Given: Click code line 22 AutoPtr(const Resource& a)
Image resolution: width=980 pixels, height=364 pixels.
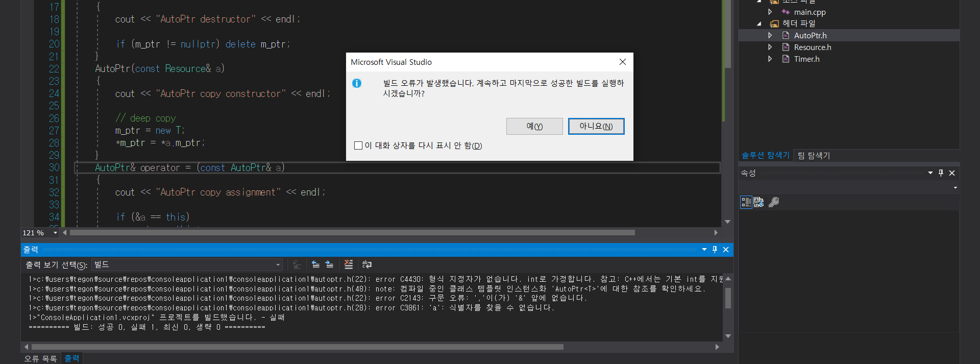Looking at the screenshot, I should (160, 68).
